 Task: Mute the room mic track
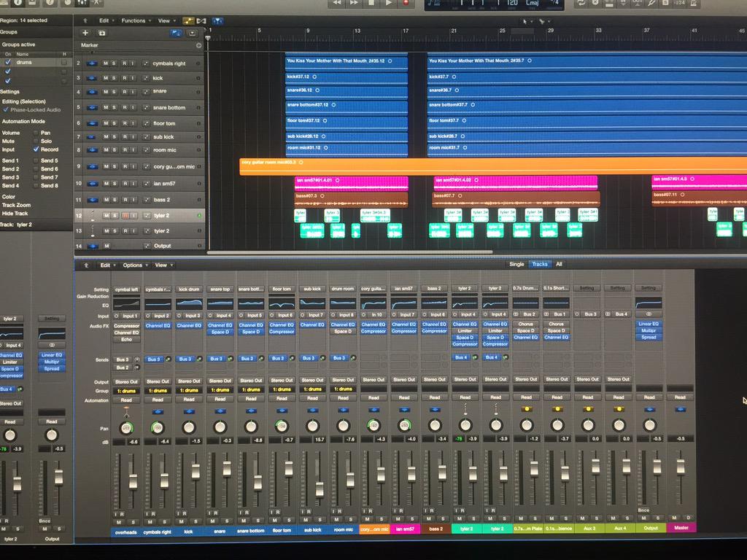[x=106, y=150]
